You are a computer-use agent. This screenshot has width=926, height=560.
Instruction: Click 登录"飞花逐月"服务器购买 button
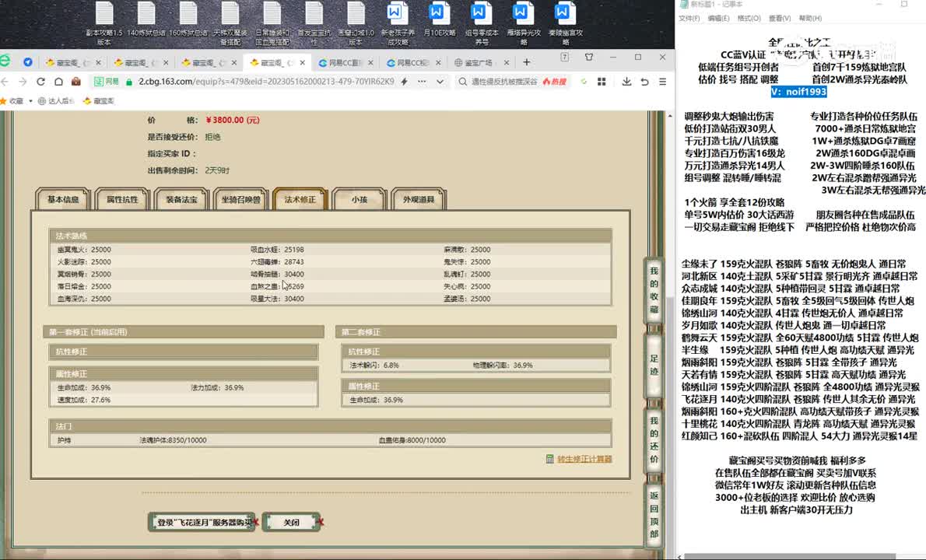202,522
